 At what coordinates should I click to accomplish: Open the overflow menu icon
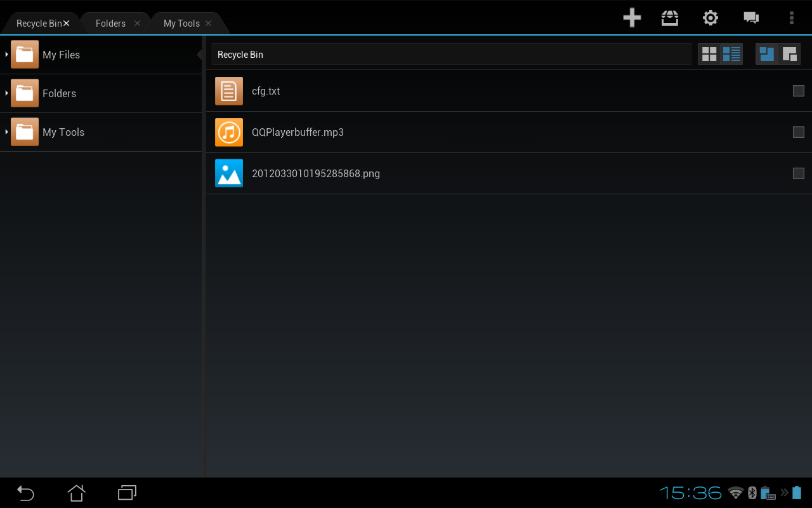791,18
